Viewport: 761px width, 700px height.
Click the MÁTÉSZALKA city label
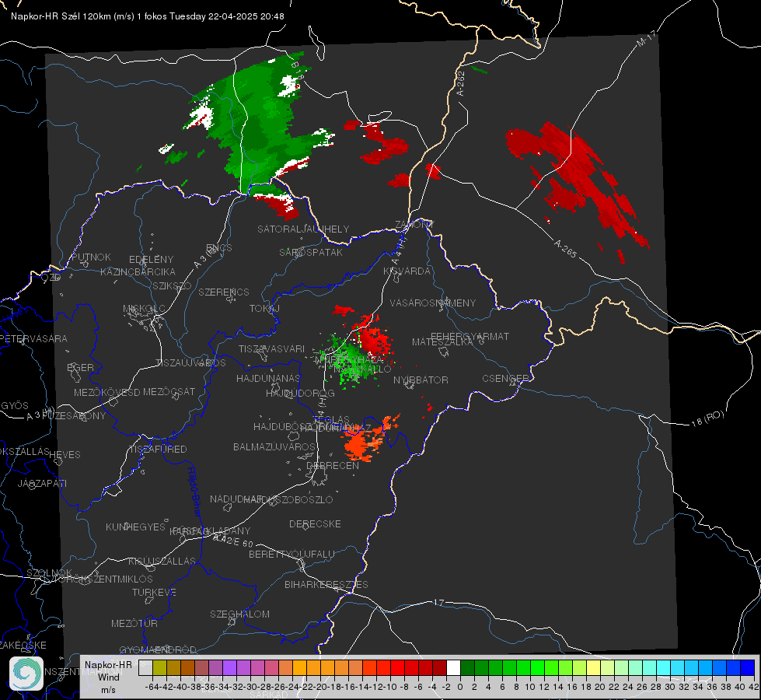442,342
